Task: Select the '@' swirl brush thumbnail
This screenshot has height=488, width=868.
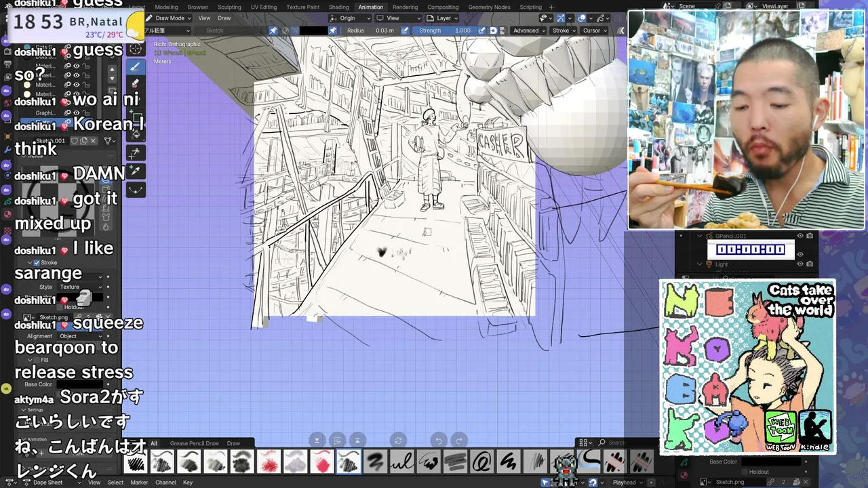Action: pyautogui.click(x=481, y=462)
